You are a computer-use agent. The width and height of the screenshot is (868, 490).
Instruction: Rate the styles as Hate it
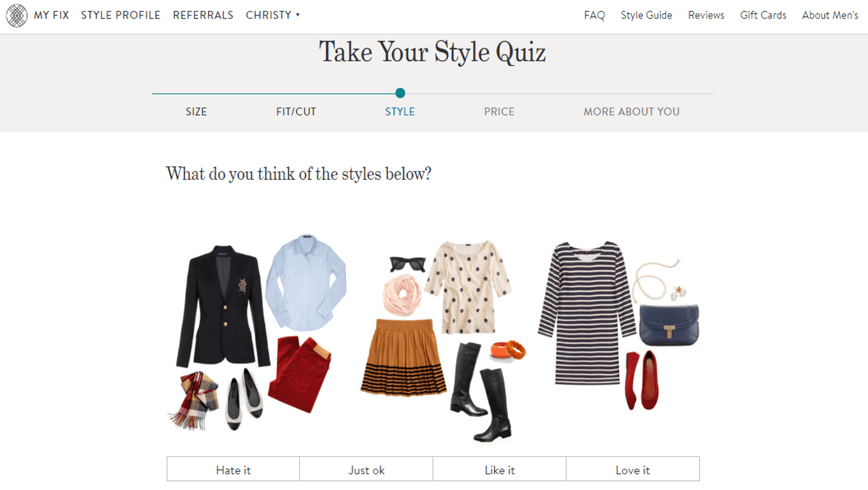click(233, 470)
